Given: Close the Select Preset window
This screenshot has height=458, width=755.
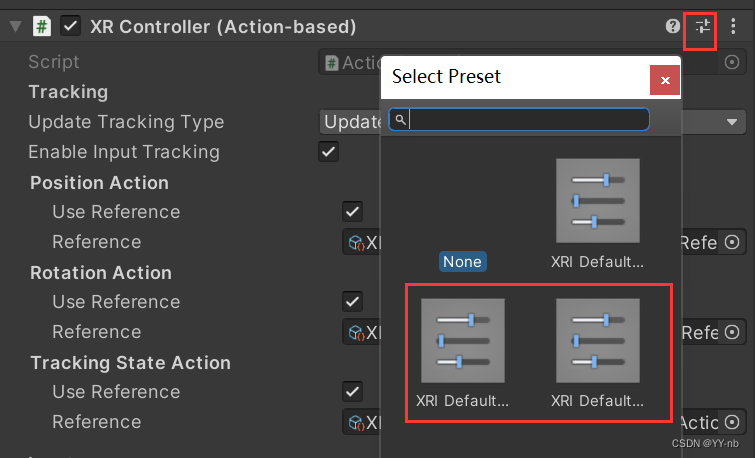Looking at the screenshot, I should [x=665, y=79].
